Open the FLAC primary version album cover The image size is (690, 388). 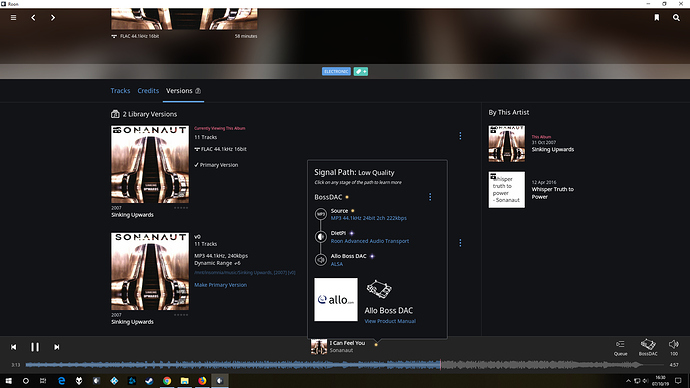click(150, 164)
